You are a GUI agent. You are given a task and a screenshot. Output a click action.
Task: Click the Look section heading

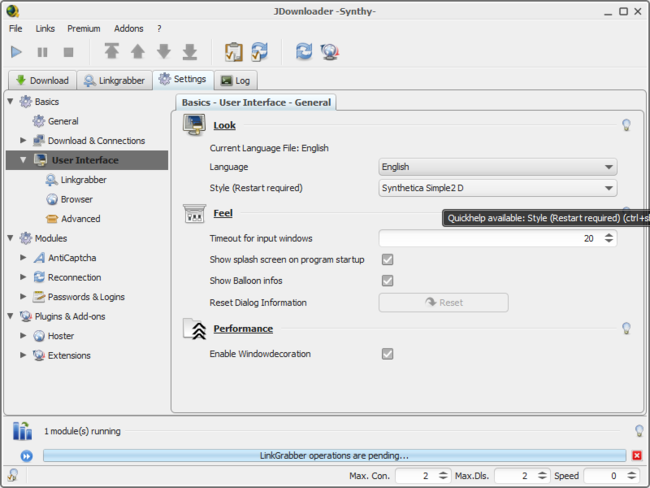[224, 125]
